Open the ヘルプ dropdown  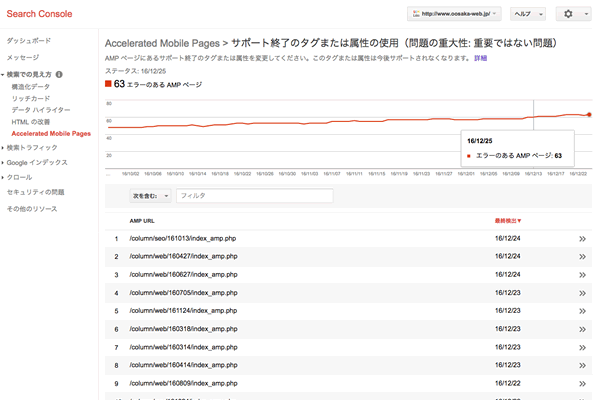coord(528,14)
